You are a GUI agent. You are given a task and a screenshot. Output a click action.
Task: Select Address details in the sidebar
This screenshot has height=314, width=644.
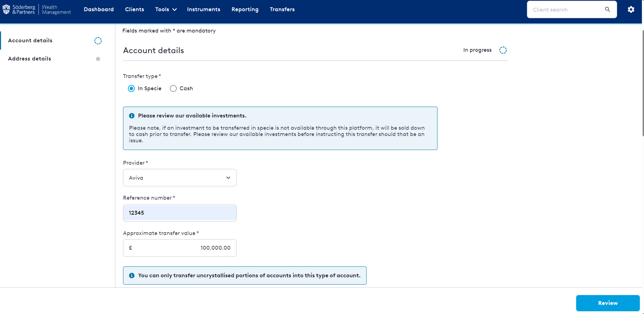(30, 59)
